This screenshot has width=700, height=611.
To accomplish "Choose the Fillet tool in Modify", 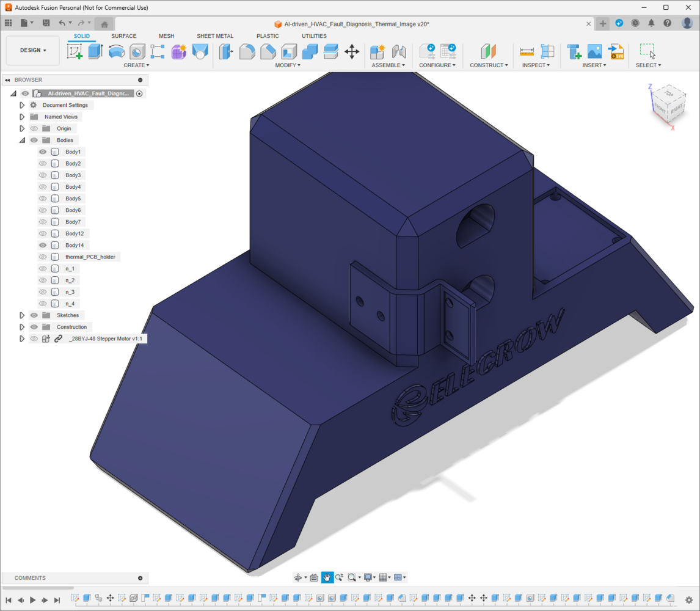I will [247, 51].
